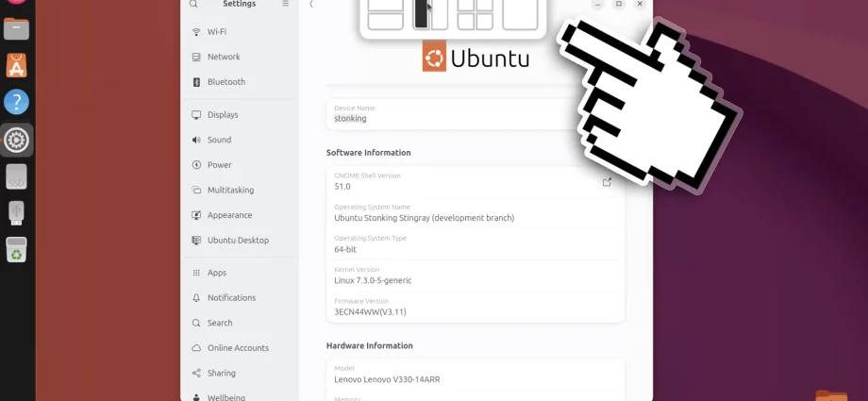This screenshot has height=401, width=868.
Task: Select Displays in sidebar
Action: tap(240, 115)
